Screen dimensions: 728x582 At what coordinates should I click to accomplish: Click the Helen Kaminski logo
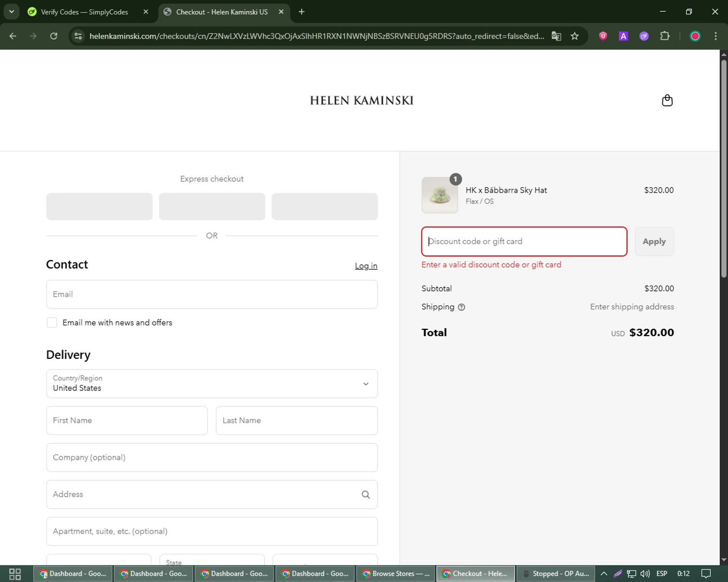[362, 100]
